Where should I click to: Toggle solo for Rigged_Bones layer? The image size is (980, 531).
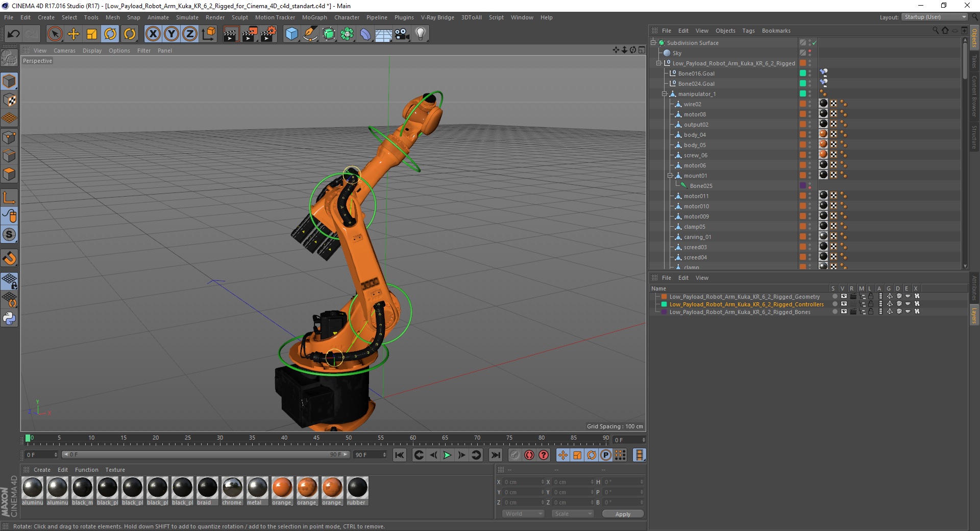[835, 311]
